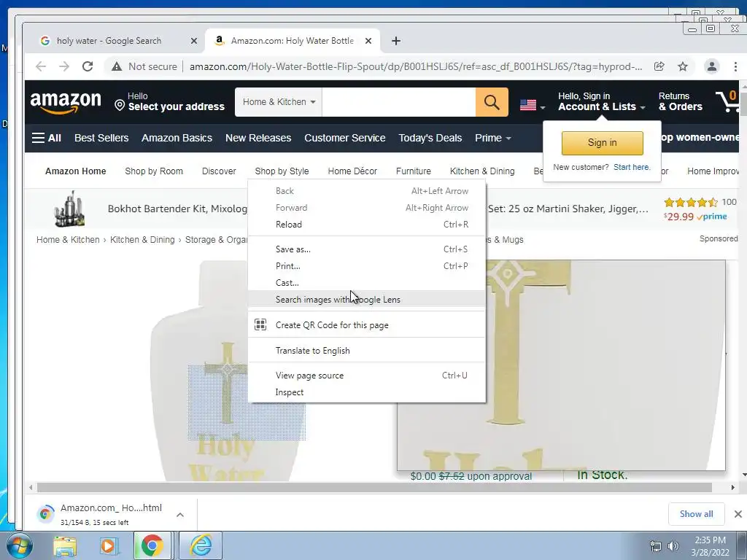Open the Chrome profile avatar icon
This screenshot has height=560, width=747.
(x=712, y=66)
